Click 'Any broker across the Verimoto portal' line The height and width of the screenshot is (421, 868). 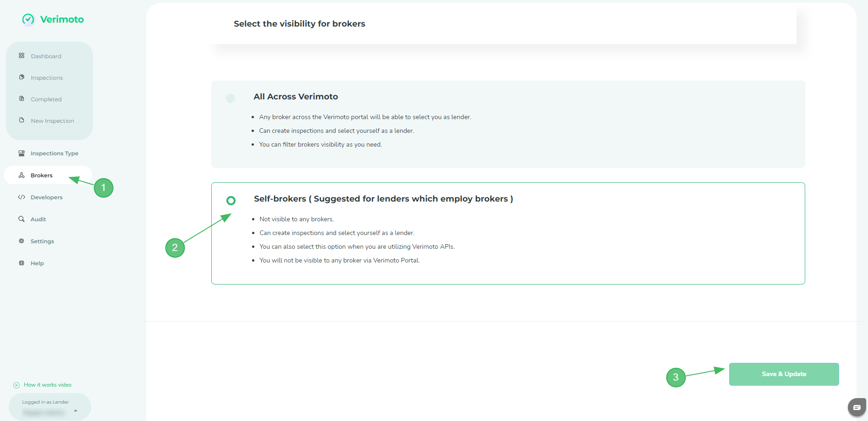365,117
